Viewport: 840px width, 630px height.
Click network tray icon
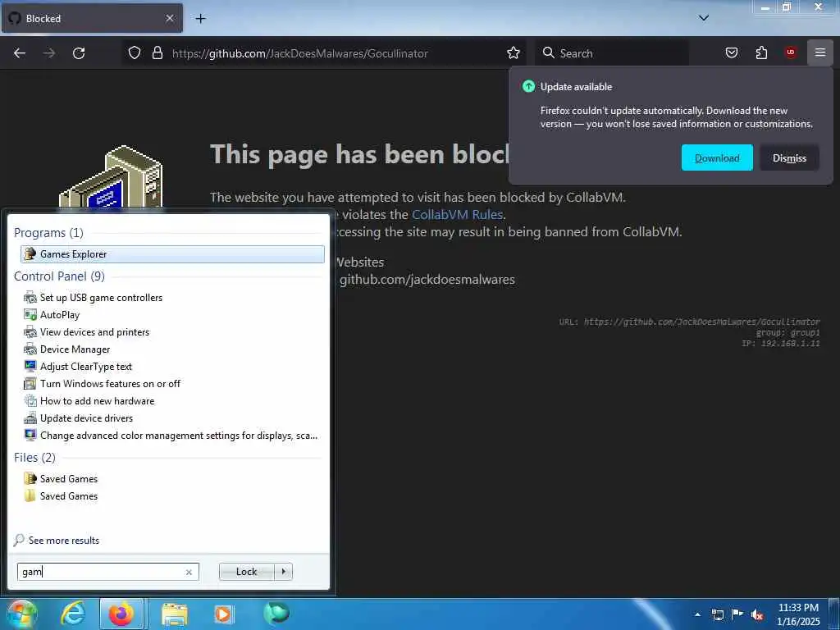[718, 614]
